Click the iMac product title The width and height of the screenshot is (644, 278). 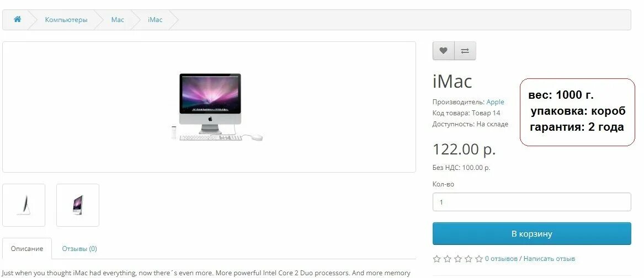click(452, 81)
